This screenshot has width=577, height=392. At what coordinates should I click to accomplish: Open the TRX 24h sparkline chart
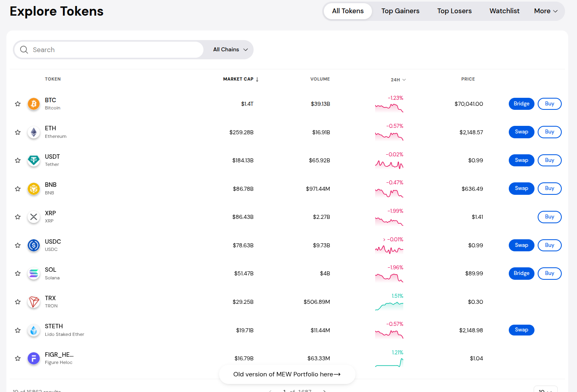(x=389, y=306)
